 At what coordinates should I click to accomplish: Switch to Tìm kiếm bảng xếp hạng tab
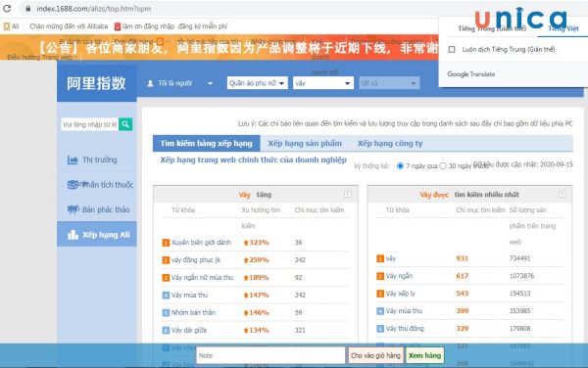coord(206,143)
